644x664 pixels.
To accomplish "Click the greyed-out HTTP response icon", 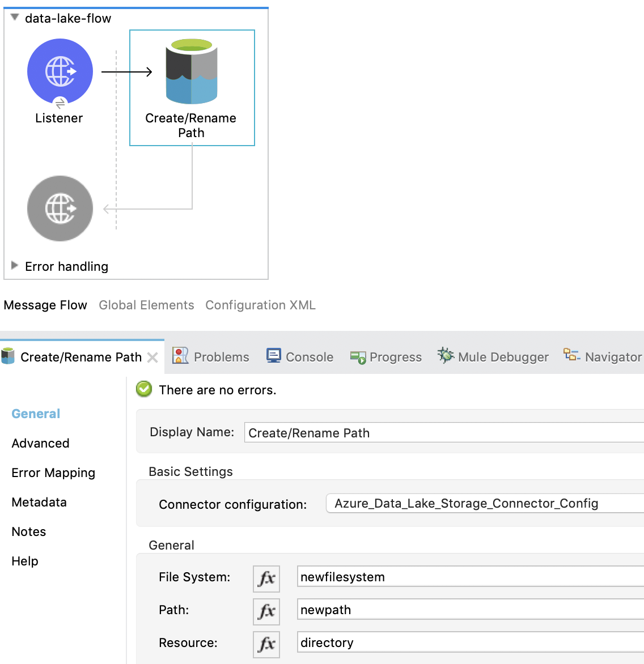I will coord(60,208).
